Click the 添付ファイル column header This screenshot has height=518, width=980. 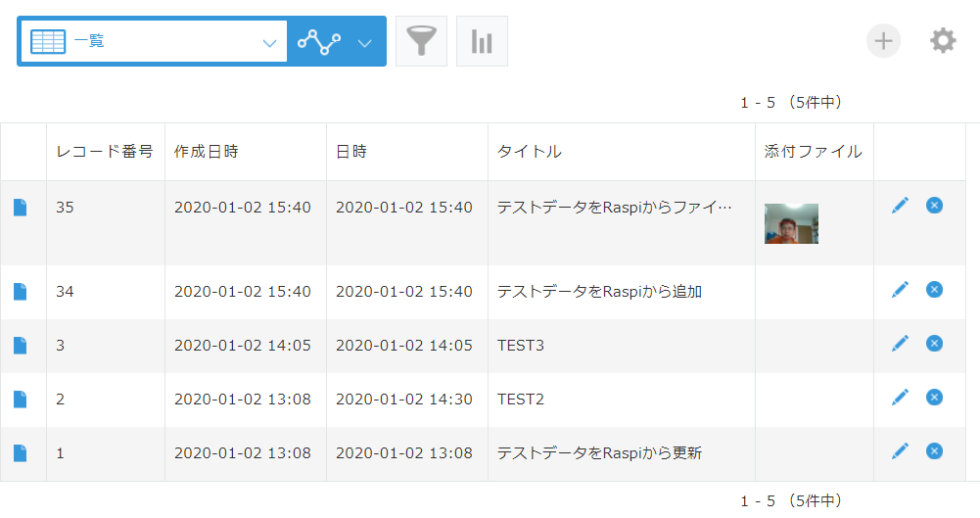coord(814,152)
